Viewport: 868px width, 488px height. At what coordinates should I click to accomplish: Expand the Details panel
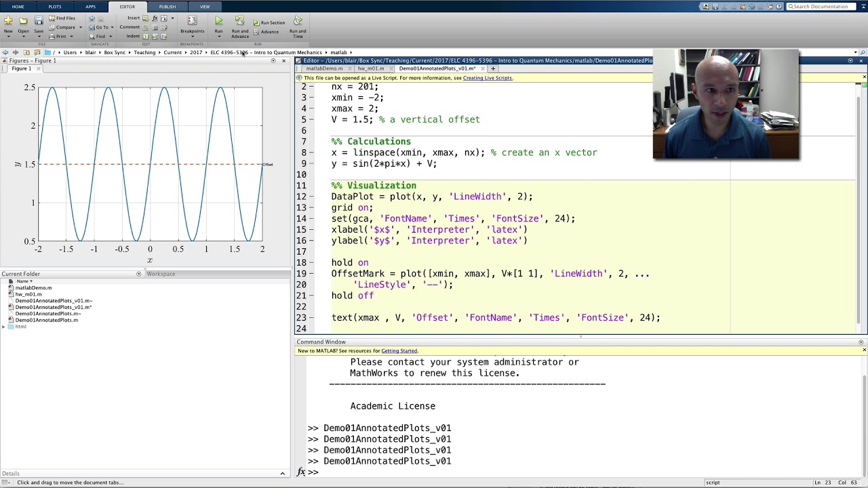click(283, 473)
